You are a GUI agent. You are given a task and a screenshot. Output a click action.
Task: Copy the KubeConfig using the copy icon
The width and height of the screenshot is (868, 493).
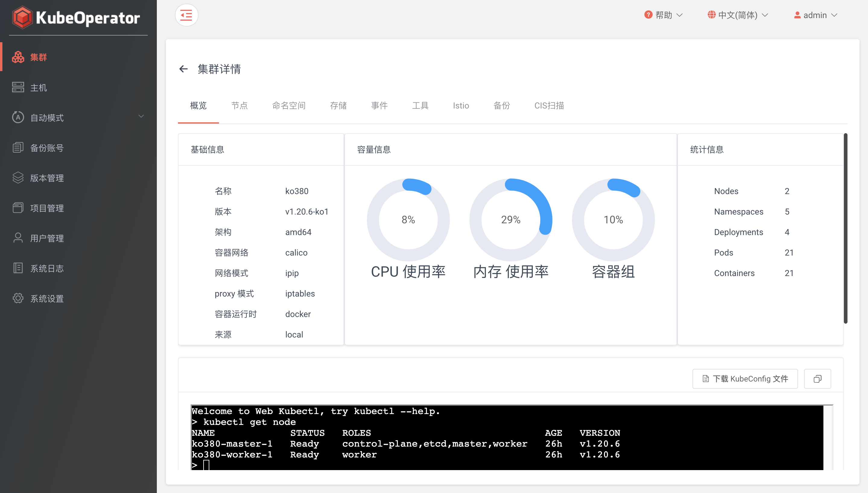tap(817, 378)
